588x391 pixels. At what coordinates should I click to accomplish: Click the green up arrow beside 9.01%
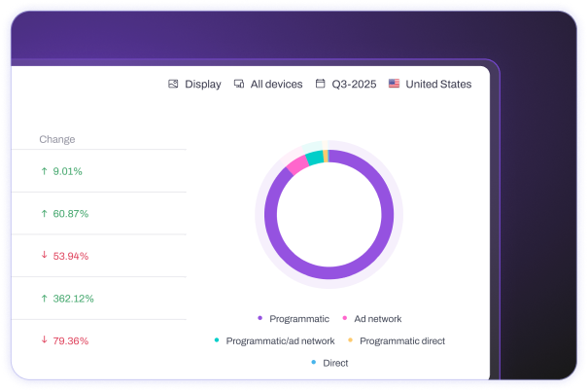[x=45, y=171]
